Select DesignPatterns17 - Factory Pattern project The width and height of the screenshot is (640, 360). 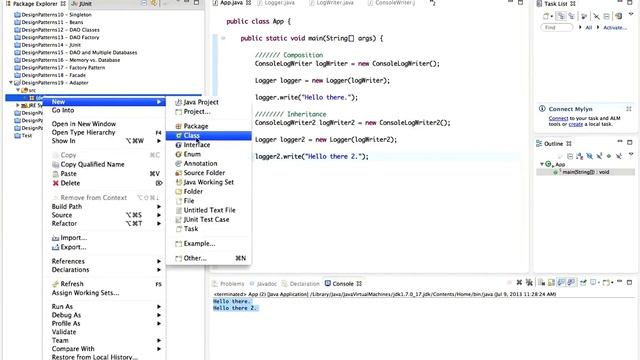pyautogui.click(x=63, y=67)
